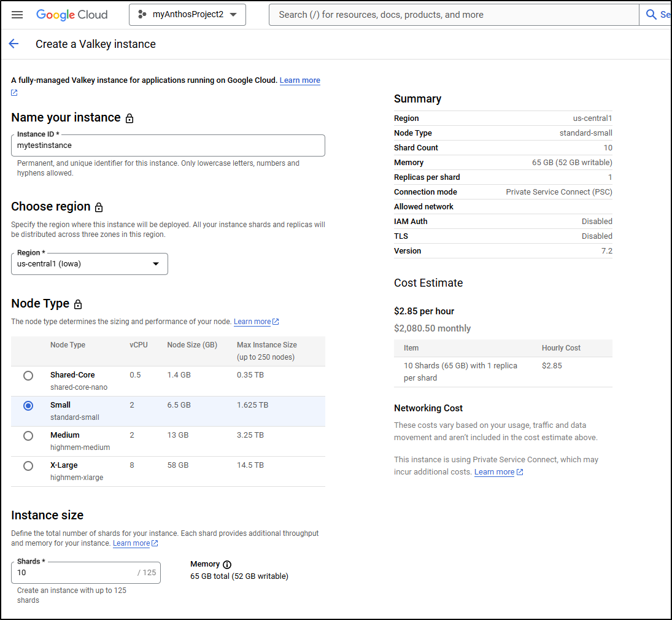Click '65 GB total (52 GB writable)' memory text

(x=239, y=576)
